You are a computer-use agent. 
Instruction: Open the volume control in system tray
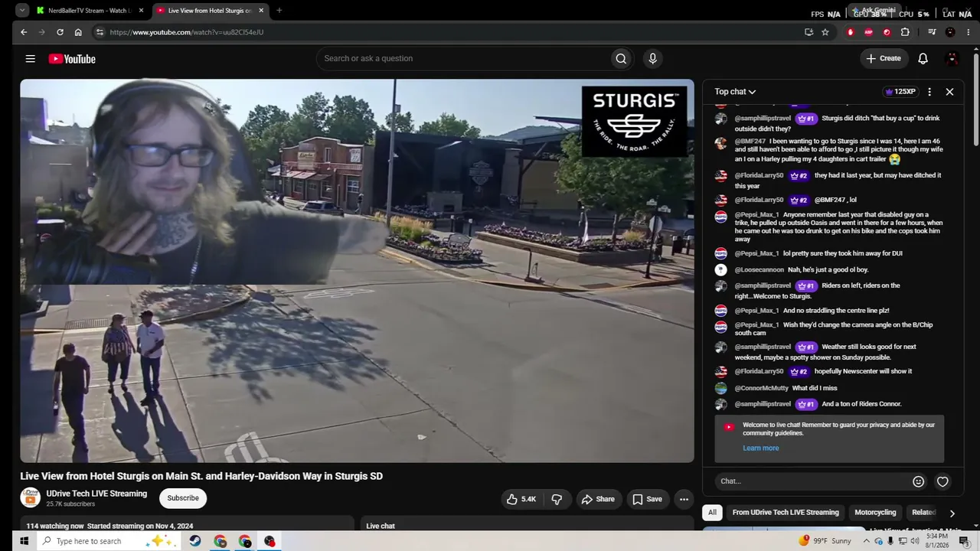(915, 541)
